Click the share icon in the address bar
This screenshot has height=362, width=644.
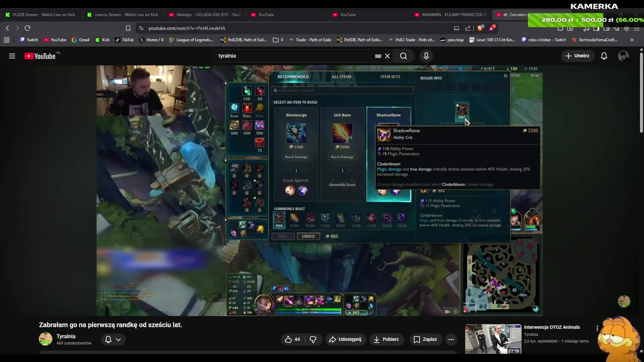coord(468,28)
